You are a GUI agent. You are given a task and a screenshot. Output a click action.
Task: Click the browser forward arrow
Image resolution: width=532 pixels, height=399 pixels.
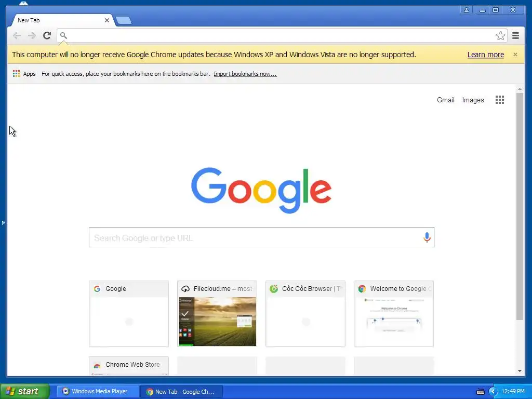[x=32, y=36]
